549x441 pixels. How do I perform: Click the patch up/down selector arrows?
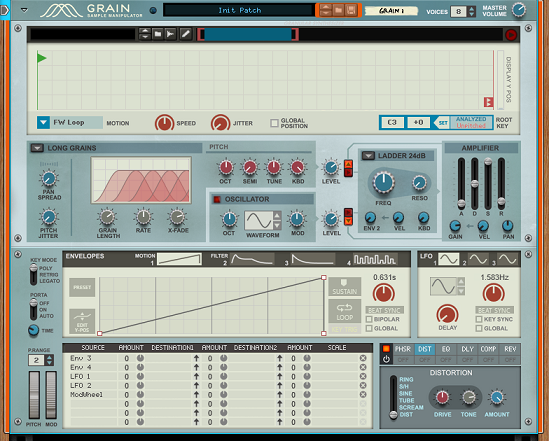pyautogui.click(x=325, y=10)
